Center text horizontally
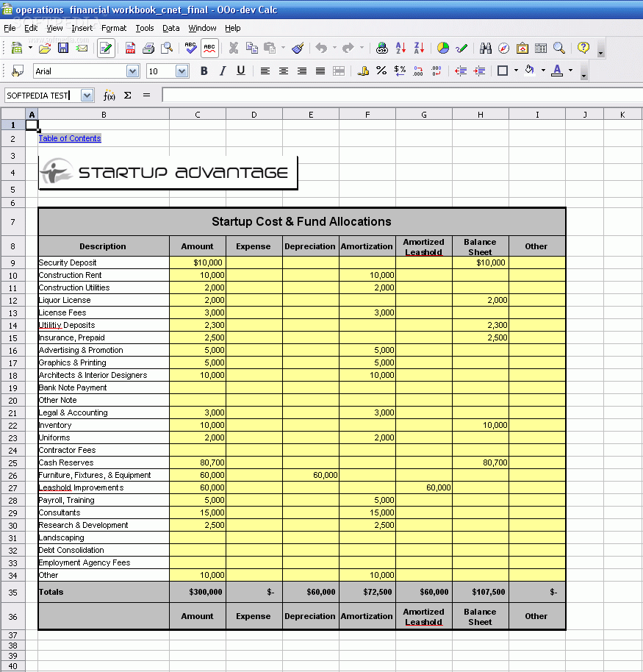643x672 pixels. (283, 71)
